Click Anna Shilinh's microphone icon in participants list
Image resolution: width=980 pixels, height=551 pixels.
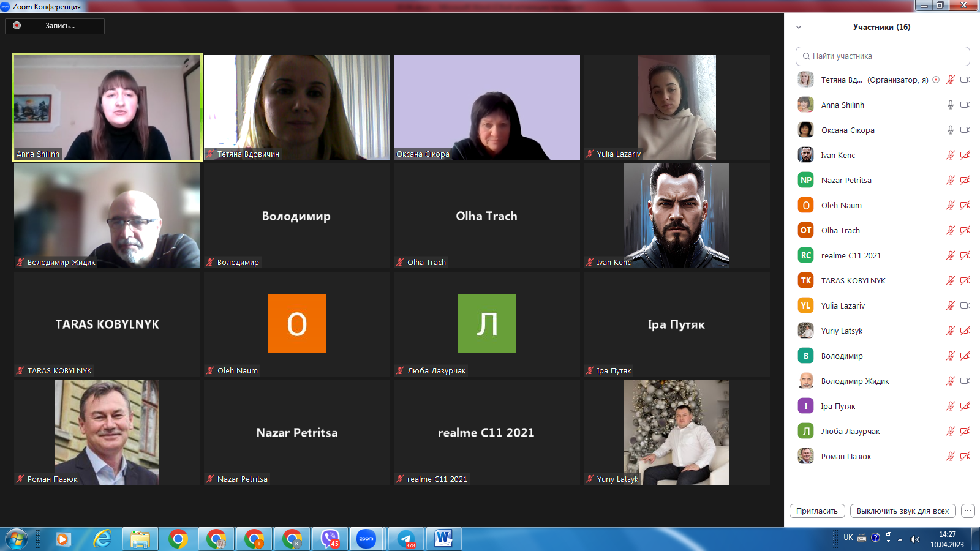(950, 105)
